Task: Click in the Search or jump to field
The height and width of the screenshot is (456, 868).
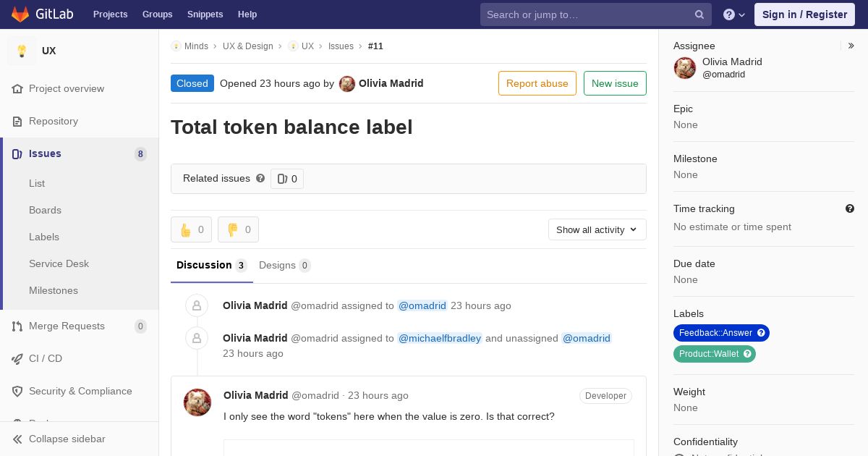Action: 596,14
